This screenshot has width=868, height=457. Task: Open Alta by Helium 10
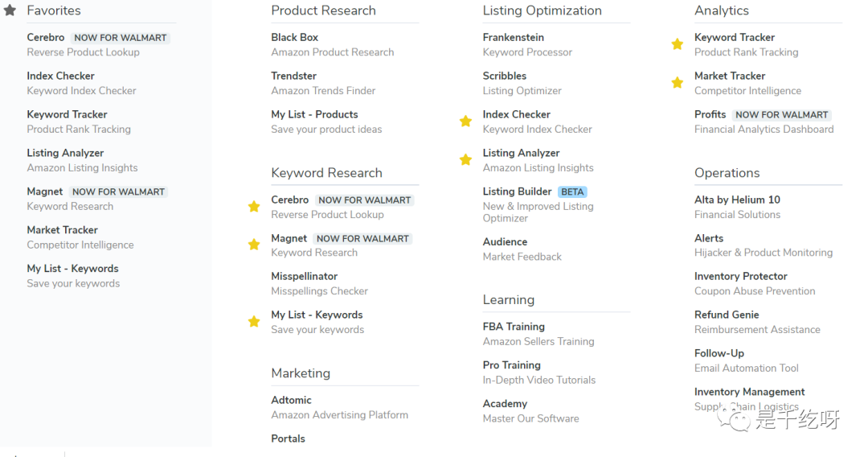coord(737,200)
